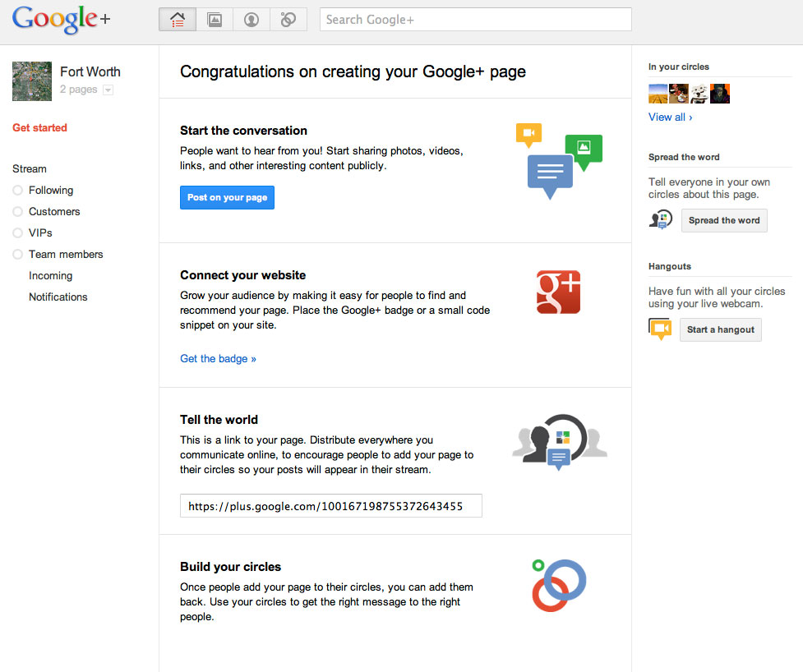Viewport: 803px width, 672px height.
Task: Click the red g+ badge icon
Action: [x=559, y=292]
